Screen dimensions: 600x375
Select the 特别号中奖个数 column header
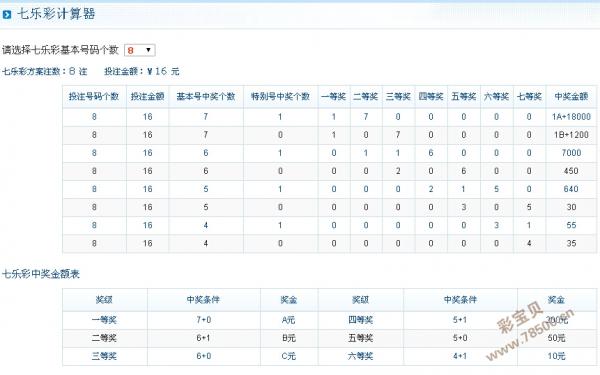pos(280,96)
